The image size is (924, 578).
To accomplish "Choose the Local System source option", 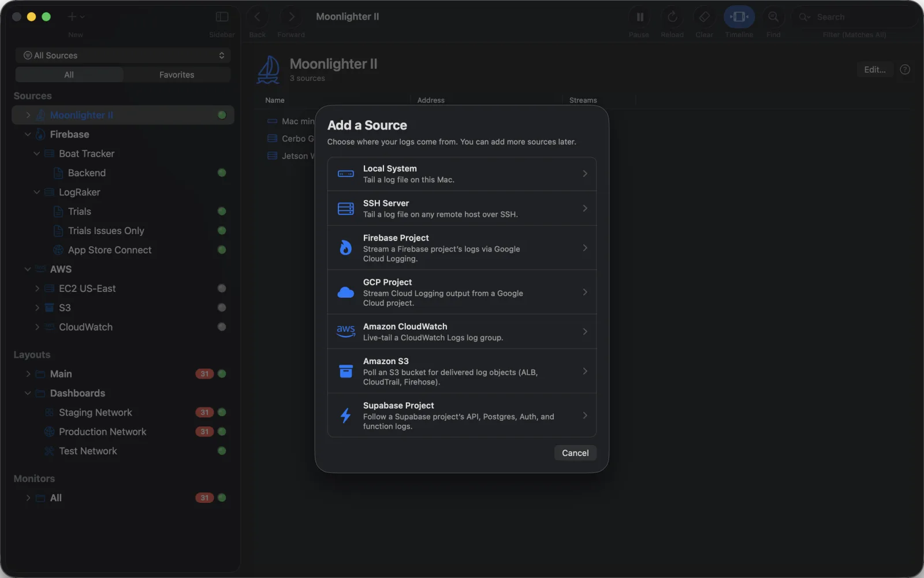I will pos(461,174).
